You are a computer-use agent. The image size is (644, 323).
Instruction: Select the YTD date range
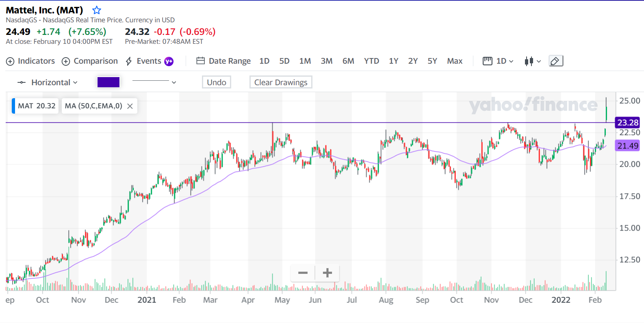371,61
